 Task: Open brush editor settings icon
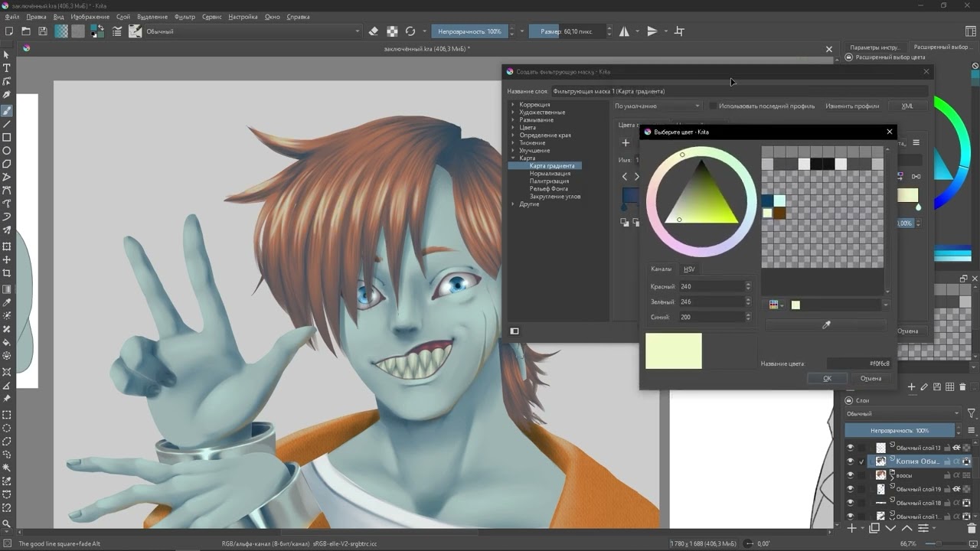coord(117,31)
